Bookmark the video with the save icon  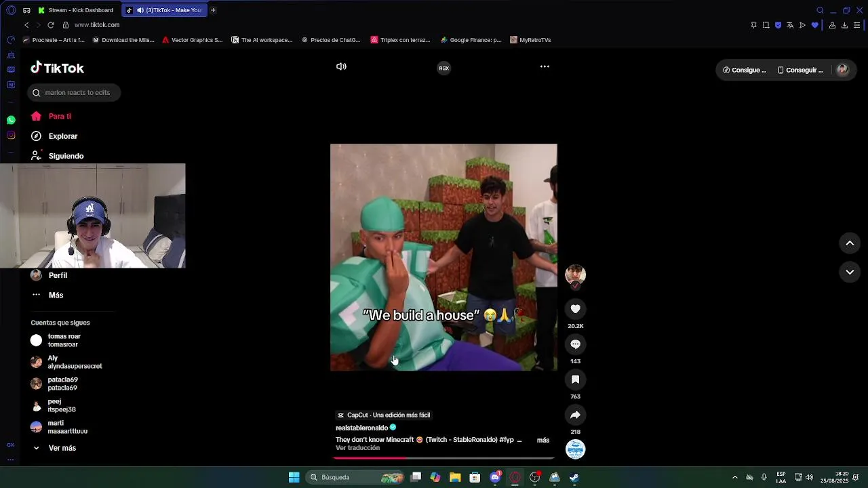pos(575,380)
